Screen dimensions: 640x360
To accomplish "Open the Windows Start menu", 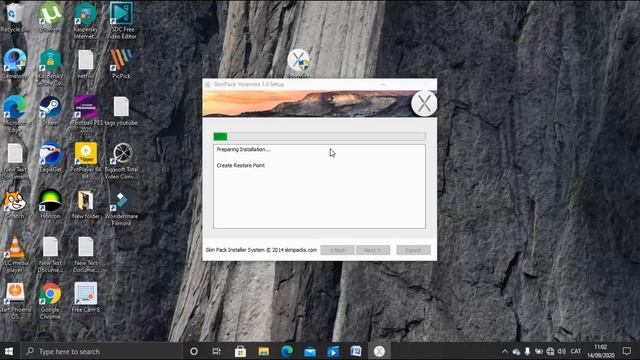I will click(x=9, y=351).
